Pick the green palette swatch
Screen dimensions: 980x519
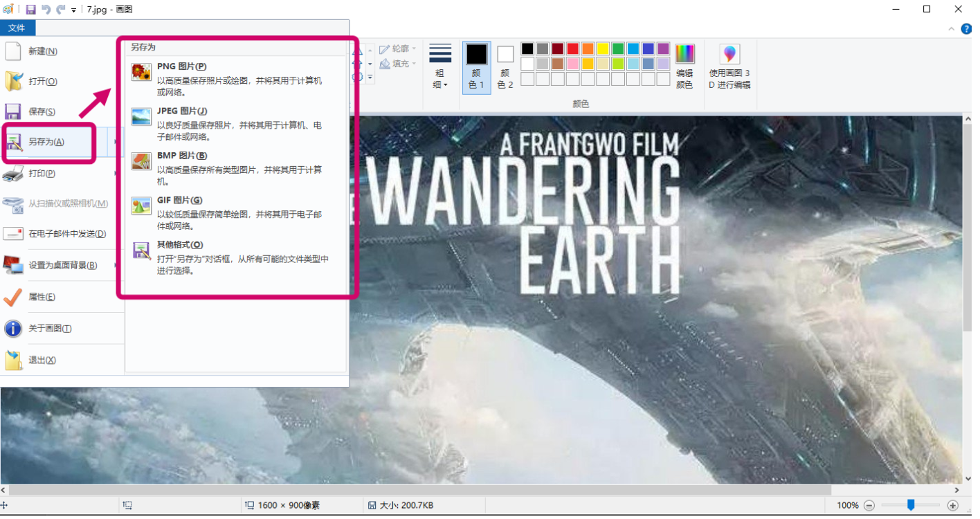click(618, 49)
